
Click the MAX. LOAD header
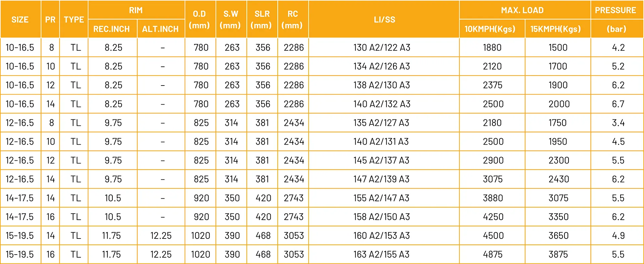tap(522, 10)
